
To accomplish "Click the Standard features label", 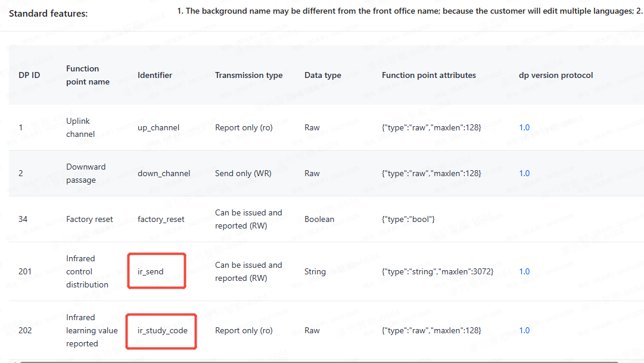I will pyautogui.click(x=48, y=13).
